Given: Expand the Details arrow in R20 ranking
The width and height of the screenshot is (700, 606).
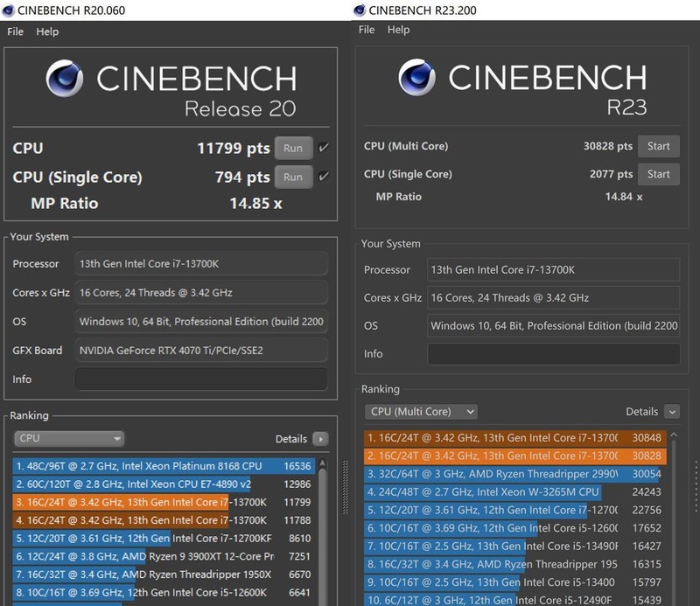Looking at the screenshot, I should (320, 439).
